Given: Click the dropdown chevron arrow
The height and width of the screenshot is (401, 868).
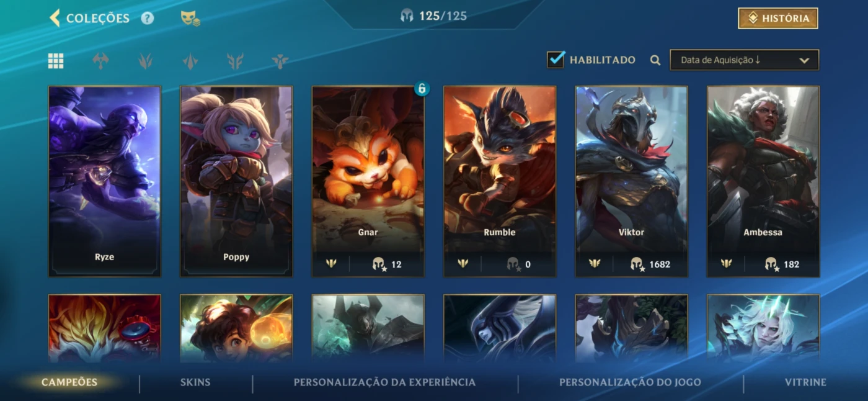Looking at the screenshot, I should 804,60.
